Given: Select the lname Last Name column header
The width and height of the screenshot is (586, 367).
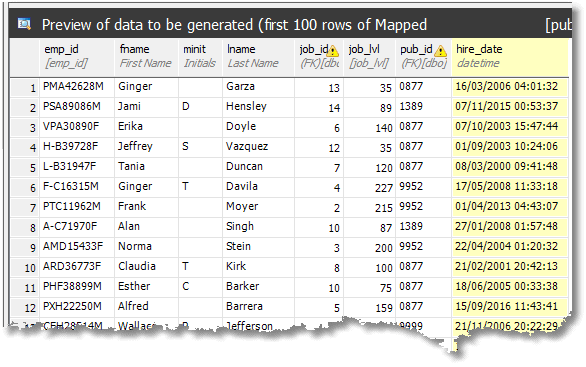Looking at the screenshot, I should pos(259,58).
